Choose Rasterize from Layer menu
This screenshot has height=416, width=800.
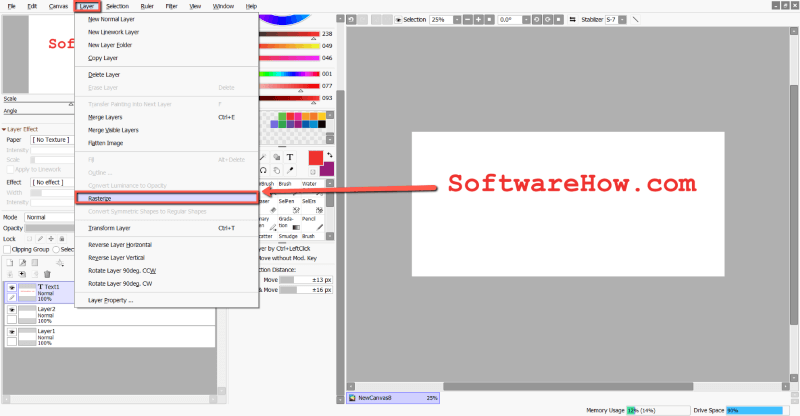(x=167, y=198)
